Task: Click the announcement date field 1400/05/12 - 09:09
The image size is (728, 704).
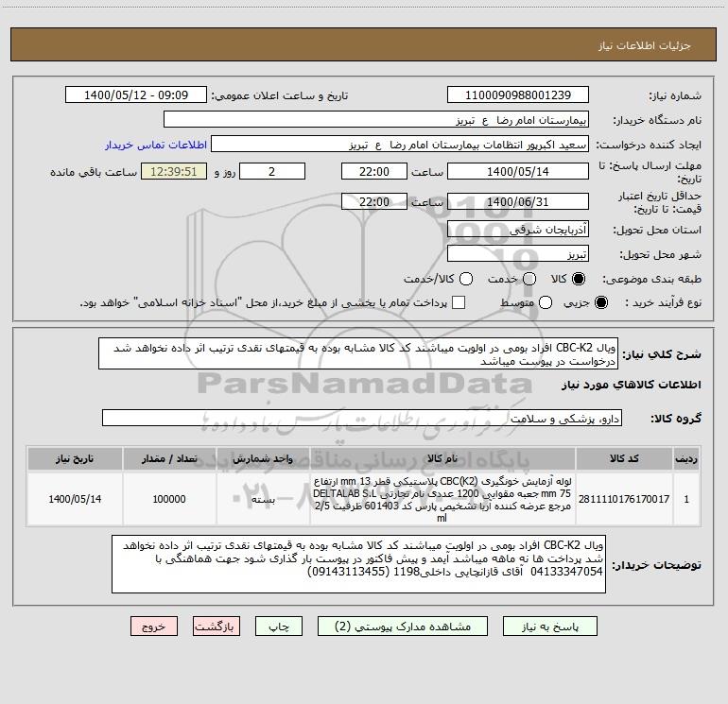Action: click(136, 94)
